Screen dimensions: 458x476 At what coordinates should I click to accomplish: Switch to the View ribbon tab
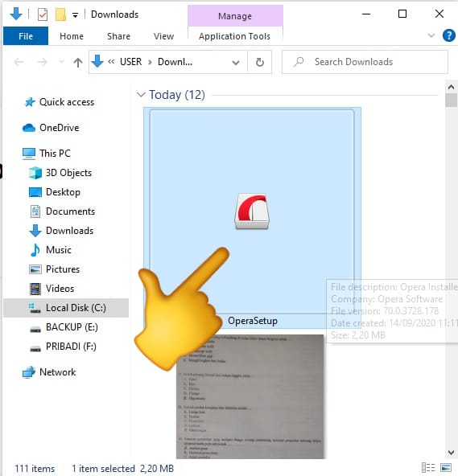click(x=163, y=36)
